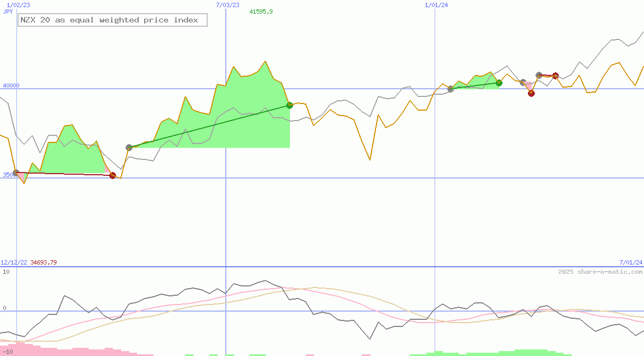Select the green dot ending the short 40000 trend
Screen dimensions: 644x356
coord(499,83)
